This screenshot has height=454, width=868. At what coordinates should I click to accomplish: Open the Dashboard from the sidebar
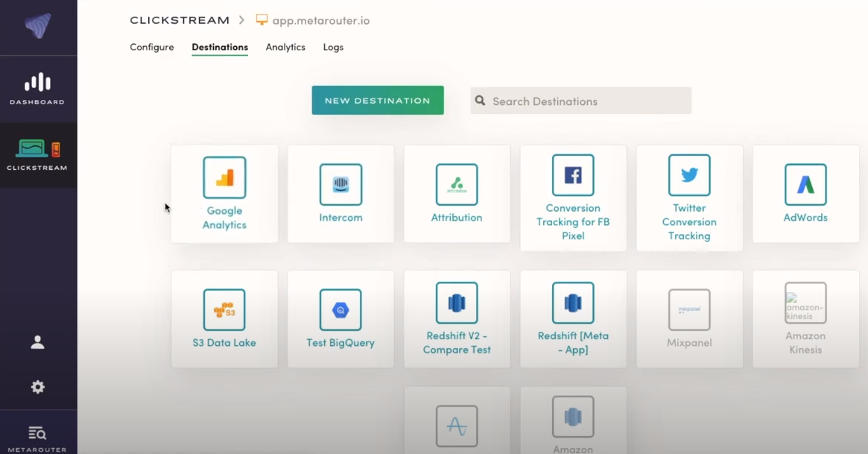[38, 88]
